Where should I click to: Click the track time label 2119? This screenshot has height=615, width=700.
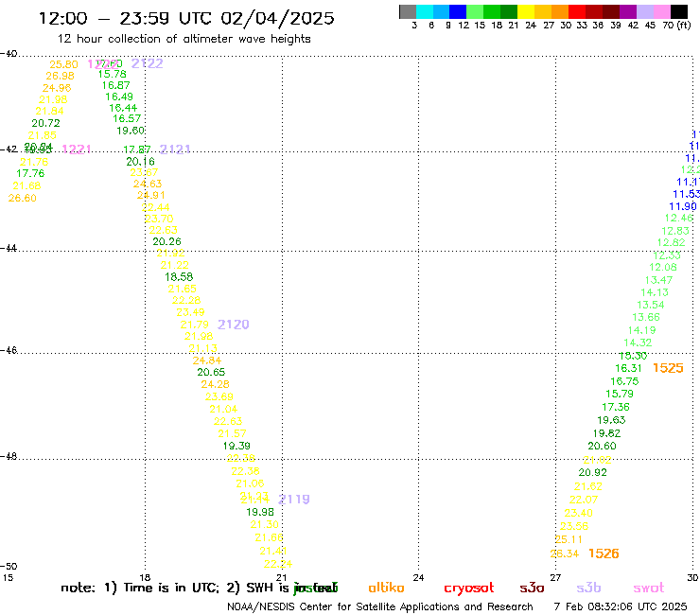click(294, 500)
